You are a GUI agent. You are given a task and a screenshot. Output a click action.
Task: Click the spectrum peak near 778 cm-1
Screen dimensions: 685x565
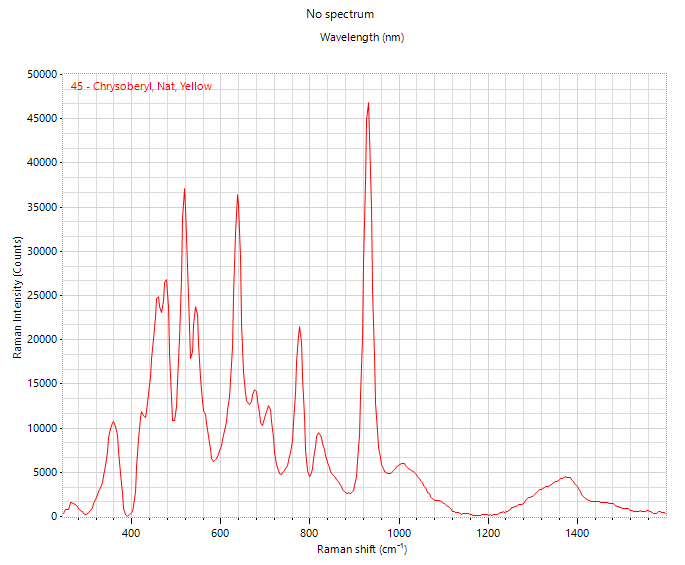299,327
